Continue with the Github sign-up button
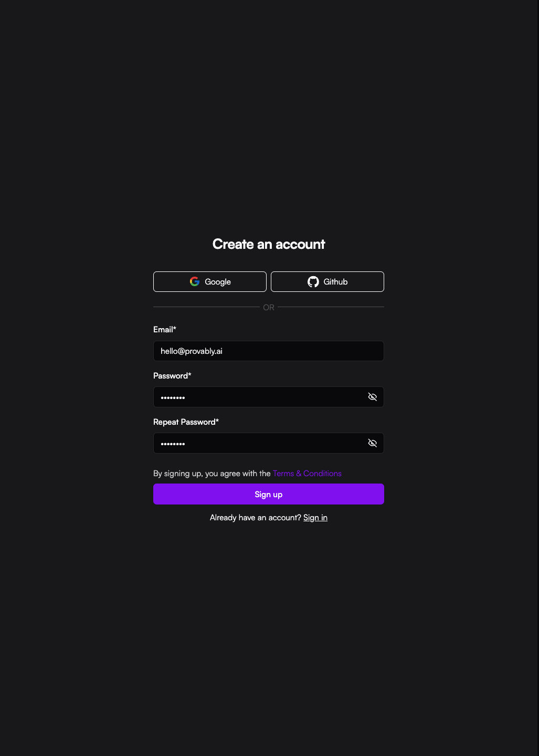 [x=327, y=281]
